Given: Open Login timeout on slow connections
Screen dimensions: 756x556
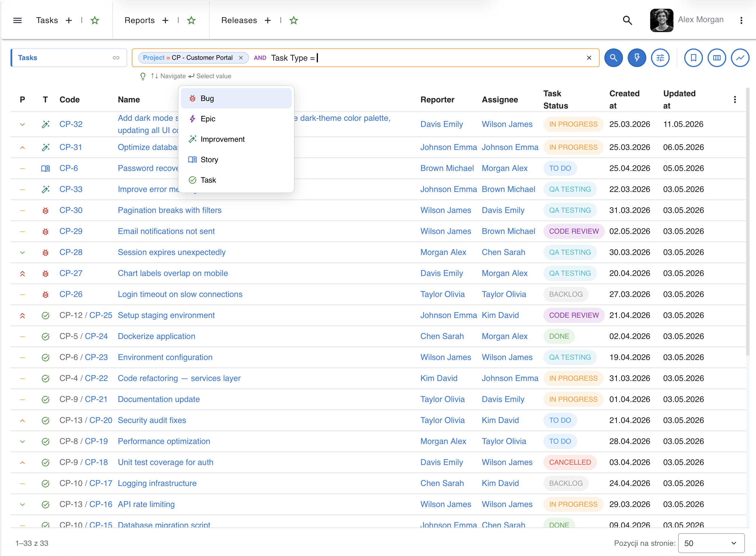Looking at the screenshot, I should click(180, 295).
